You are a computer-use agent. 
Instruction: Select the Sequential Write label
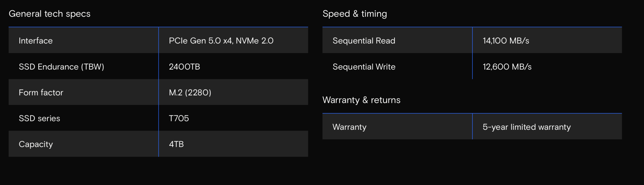click(x=364, y=66)
